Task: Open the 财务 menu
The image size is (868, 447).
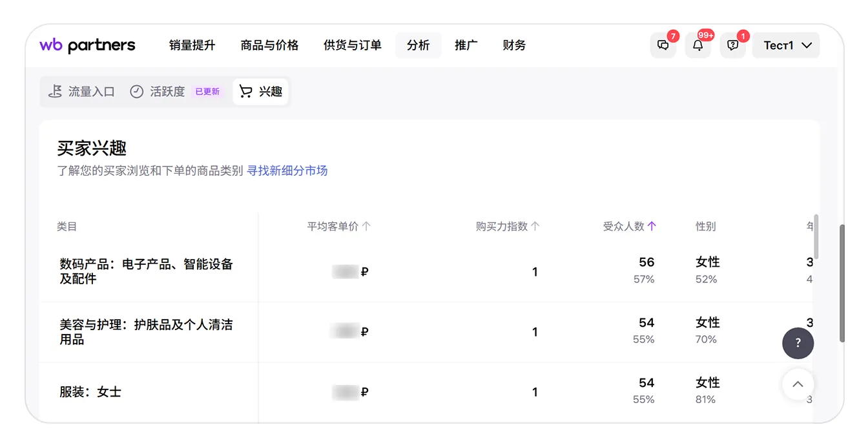Action: pyautogui.click(x=514, y=45)
